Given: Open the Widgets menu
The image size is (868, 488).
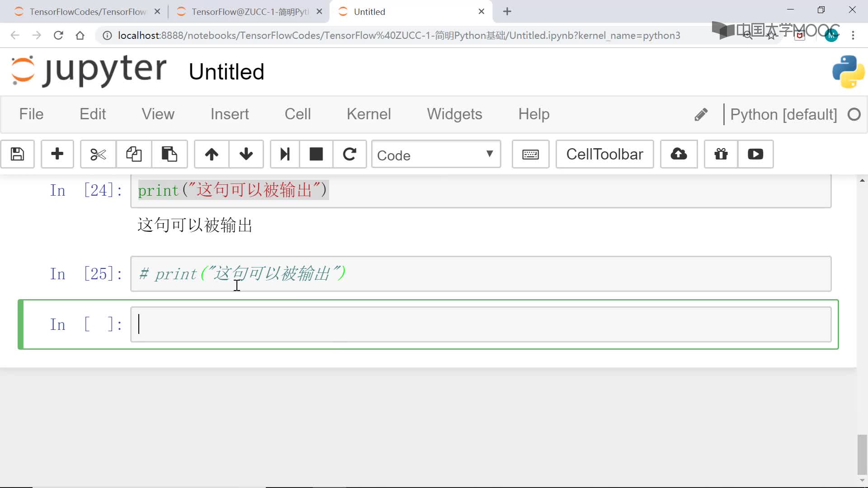Looking at the screenshot, I should [x=455, y=114].
